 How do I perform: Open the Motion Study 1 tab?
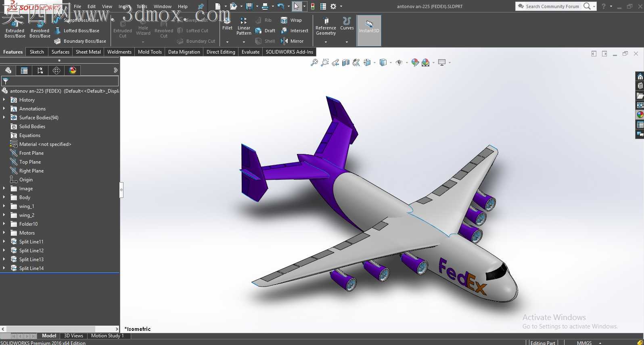coord(107,336)
